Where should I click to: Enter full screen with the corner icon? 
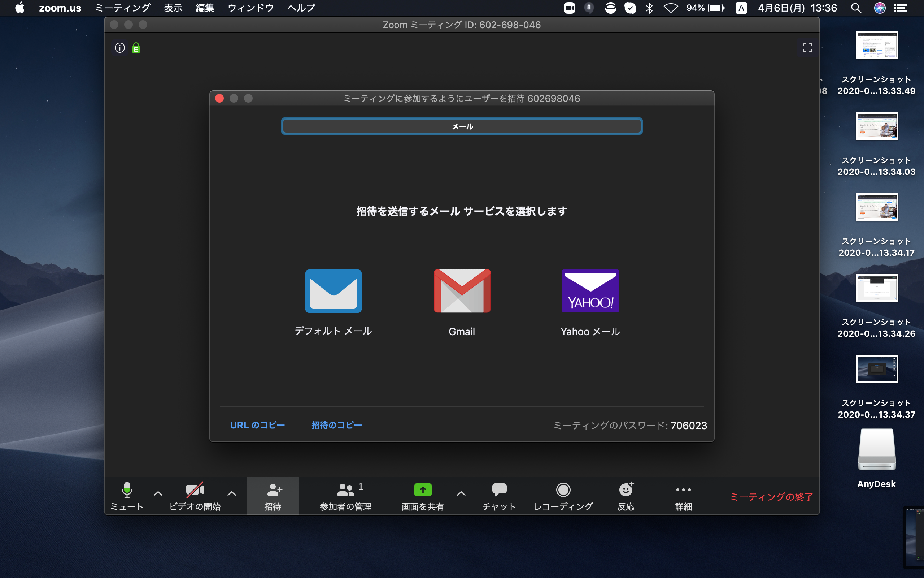click(x=807, y=48)
